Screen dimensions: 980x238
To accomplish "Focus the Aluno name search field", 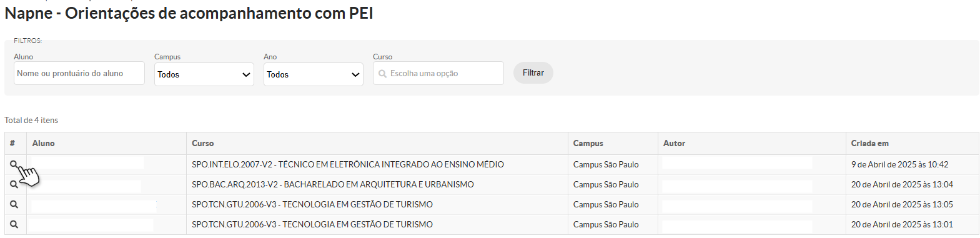I will pyautogui.click(x=79, y=73).
